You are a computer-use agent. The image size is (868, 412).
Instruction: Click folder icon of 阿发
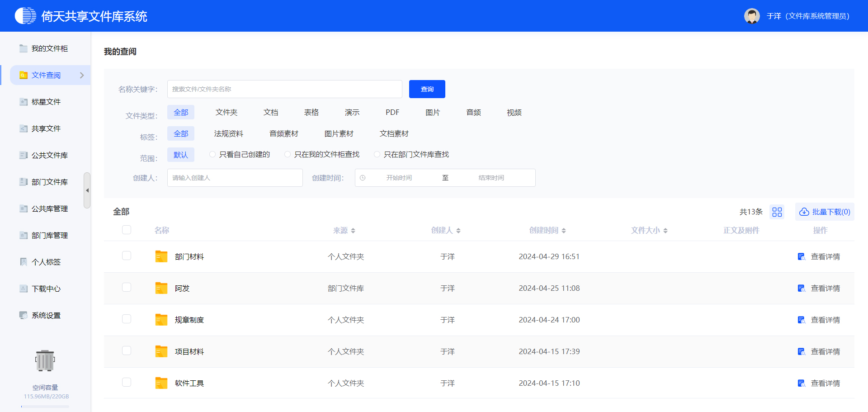click(161, 288)
